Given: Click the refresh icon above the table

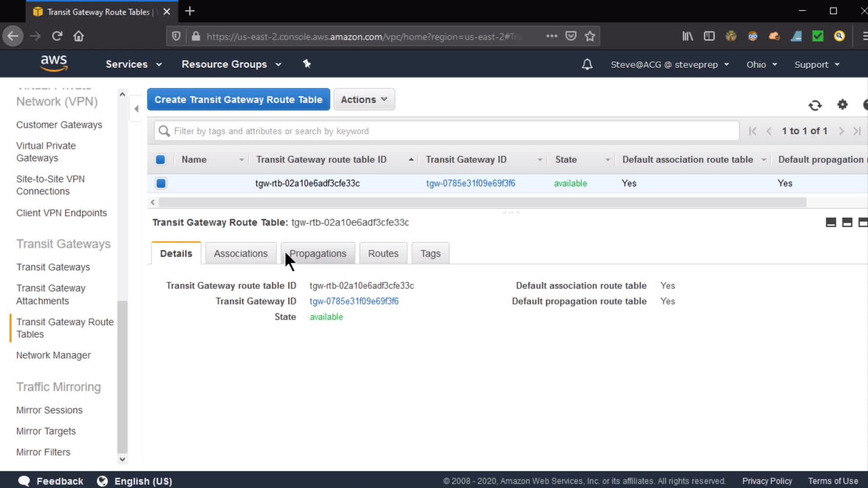Looking at the screenshot, I should coord(815,105).
